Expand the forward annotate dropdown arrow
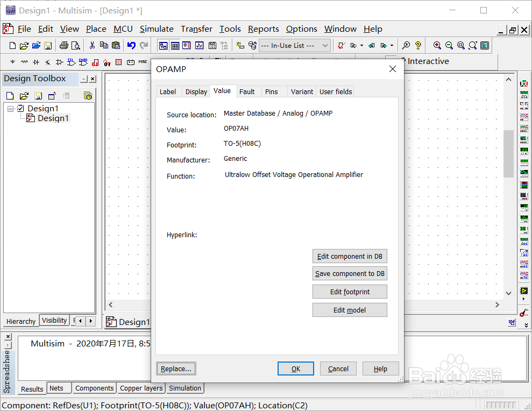The height and width of the screenshot is (411, 532). (x=392, y=46)
